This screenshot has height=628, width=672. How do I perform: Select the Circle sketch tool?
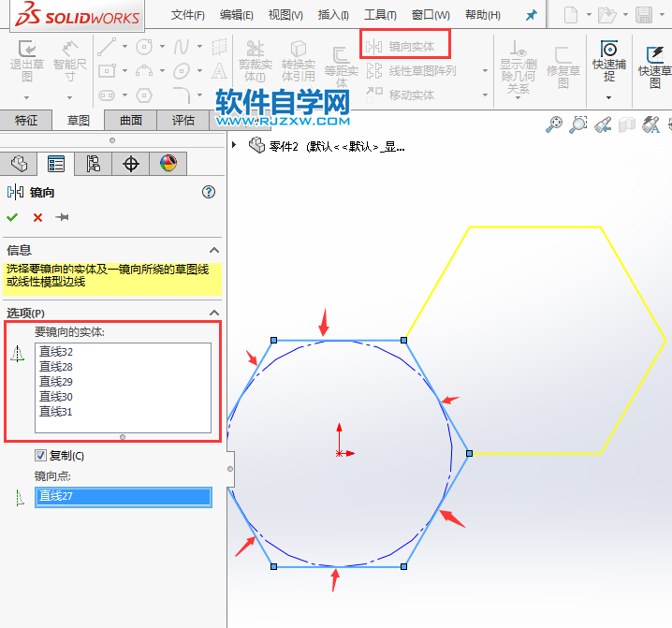(144, 46)
